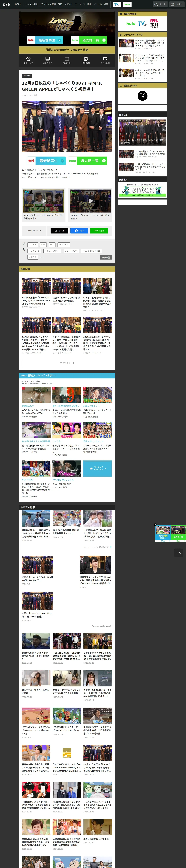Select the 大森元貴 tag
186x868 pixels.
tap(32, 258)
